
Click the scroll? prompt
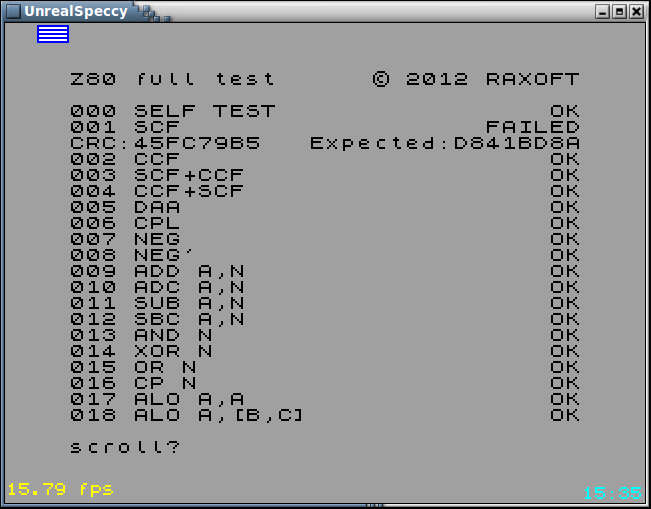(x=125, y=447)
